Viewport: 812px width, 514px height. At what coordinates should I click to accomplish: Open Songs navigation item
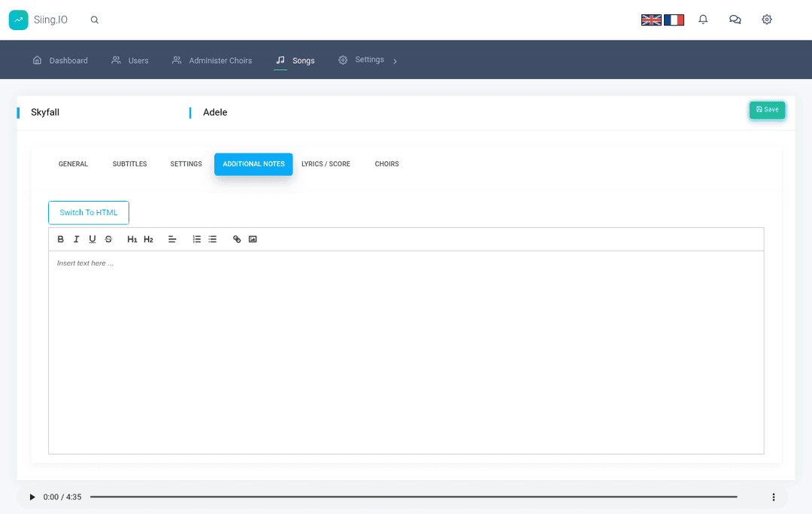click(x=295, y=60)
